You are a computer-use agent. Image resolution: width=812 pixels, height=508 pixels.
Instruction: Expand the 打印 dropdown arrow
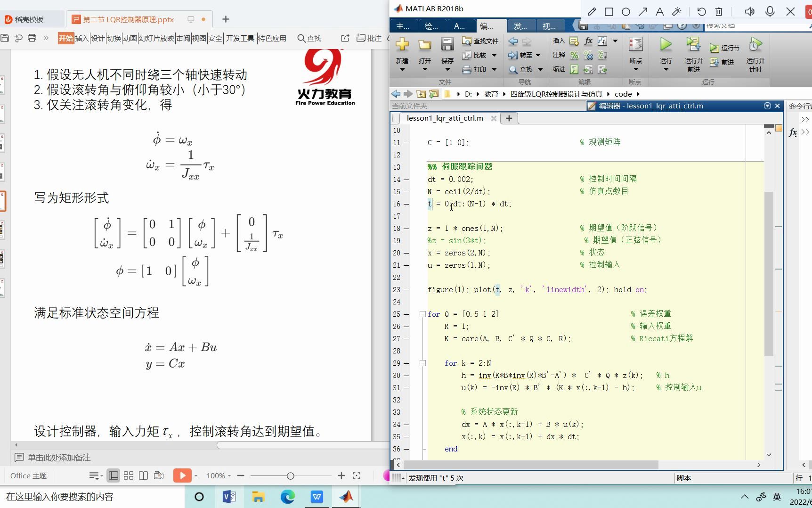[494, 70]
